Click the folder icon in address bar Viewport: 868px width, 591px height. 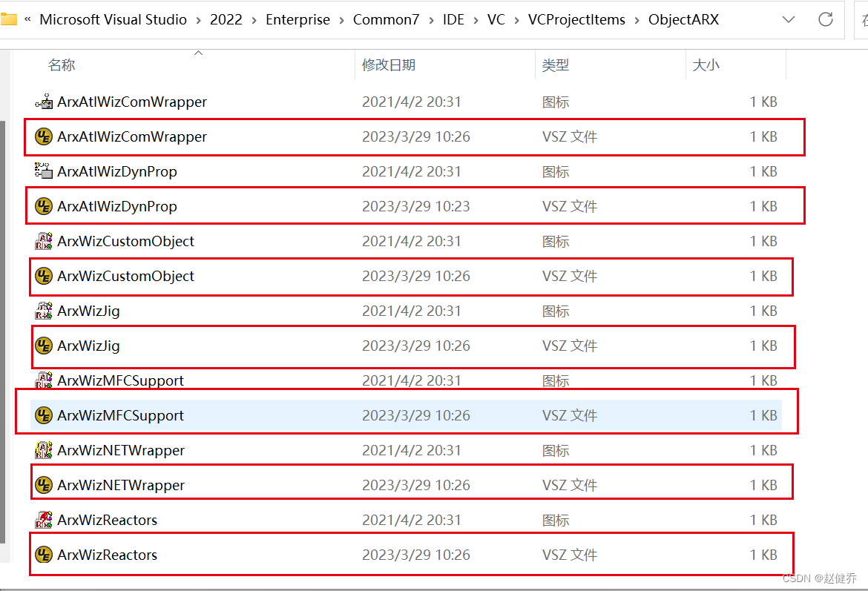(7, 19)
